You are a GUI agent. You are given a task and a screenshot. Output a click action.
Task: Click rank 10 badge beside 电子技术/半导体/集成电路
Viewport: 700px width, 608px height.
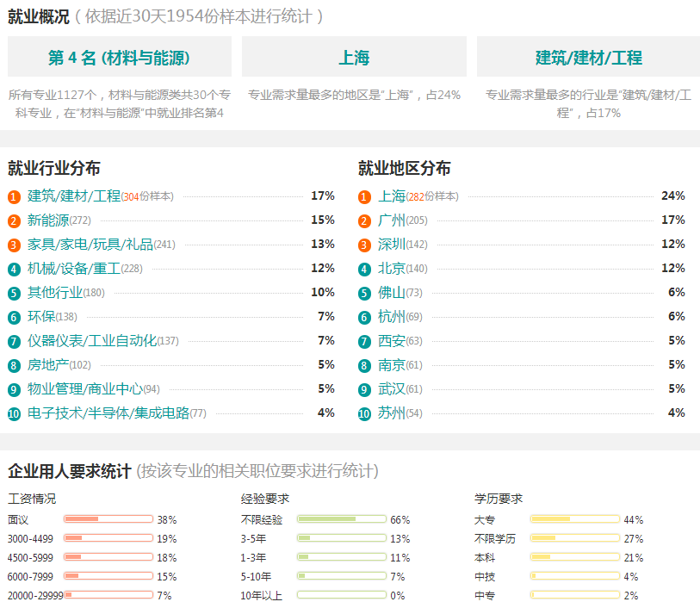coord(14,414)
